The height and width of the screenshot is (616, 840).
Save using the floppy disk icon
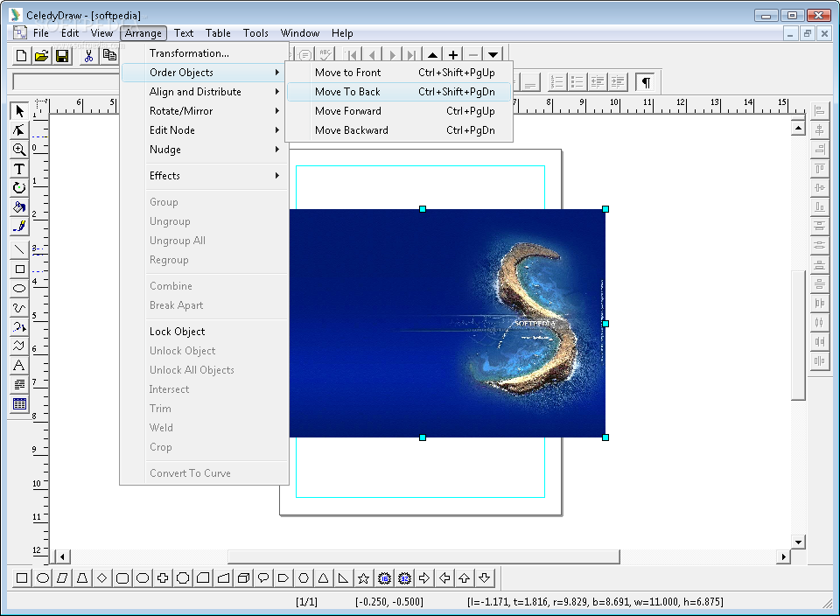coord(62,56)
